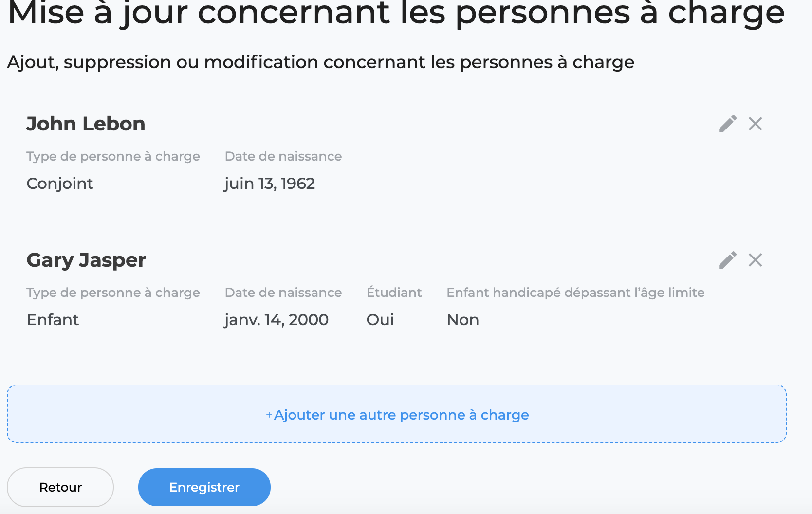Save changes with the Enregistrer button
Screen dimensions: 812x514
pyautogui.click(x=204, y=487)
